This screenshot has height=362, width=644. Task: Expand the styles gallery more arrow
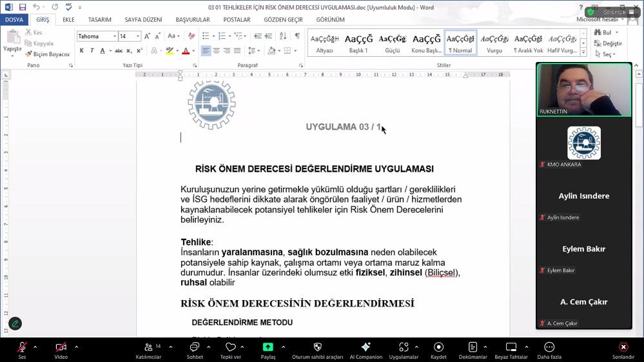point(583,52)
